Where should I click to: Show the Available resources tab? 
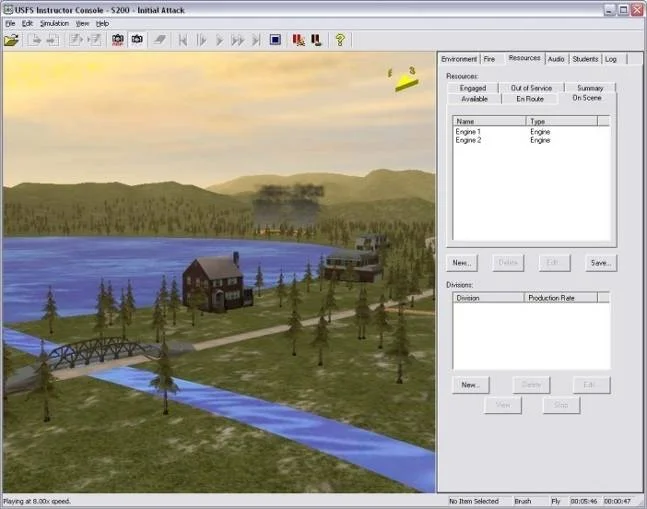[x=475, y=99]
